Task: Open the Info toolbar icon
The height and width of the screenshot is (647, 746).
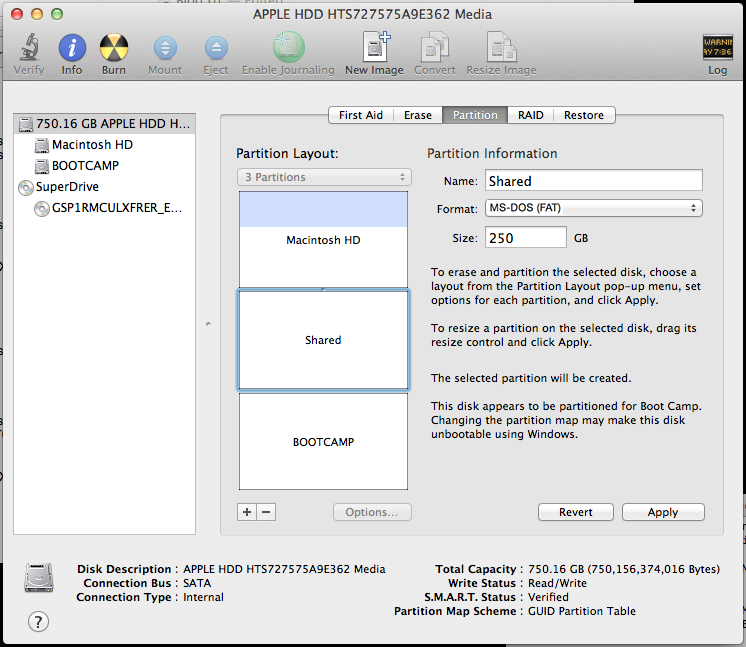Action: pyautogui.click(x=72, y=48)
